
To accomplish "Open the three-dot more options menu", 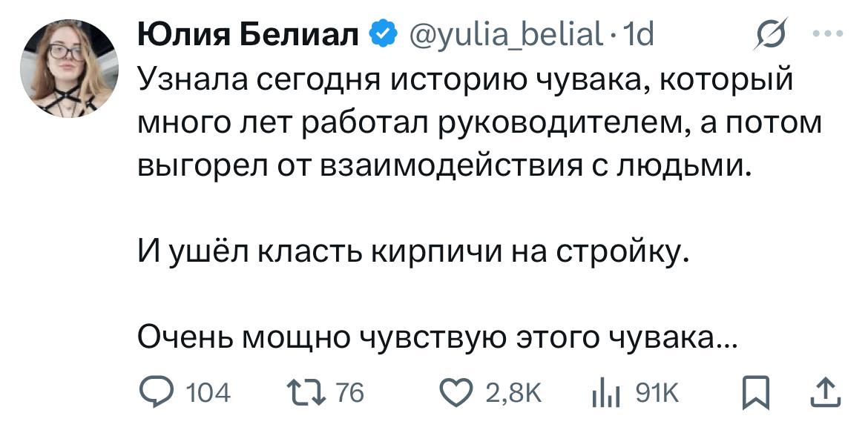I will pyautogui.click(x=828, y=34).
